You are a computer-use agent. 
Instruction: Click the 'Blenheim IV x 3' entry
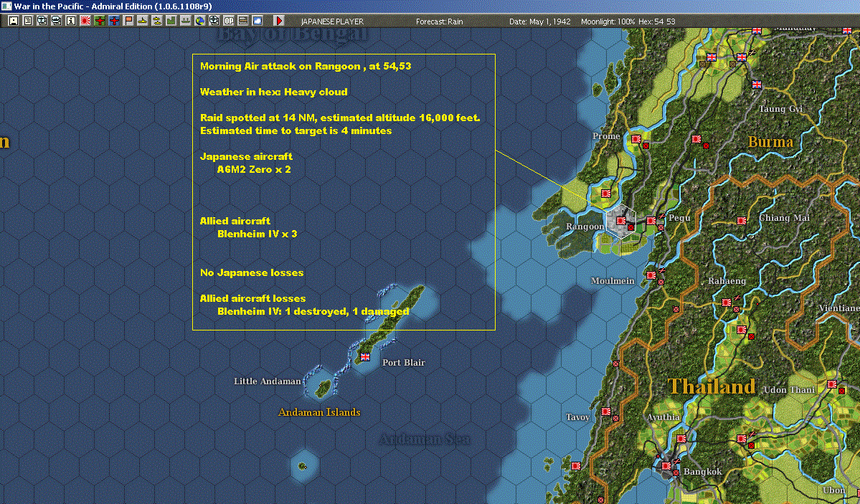257,234
